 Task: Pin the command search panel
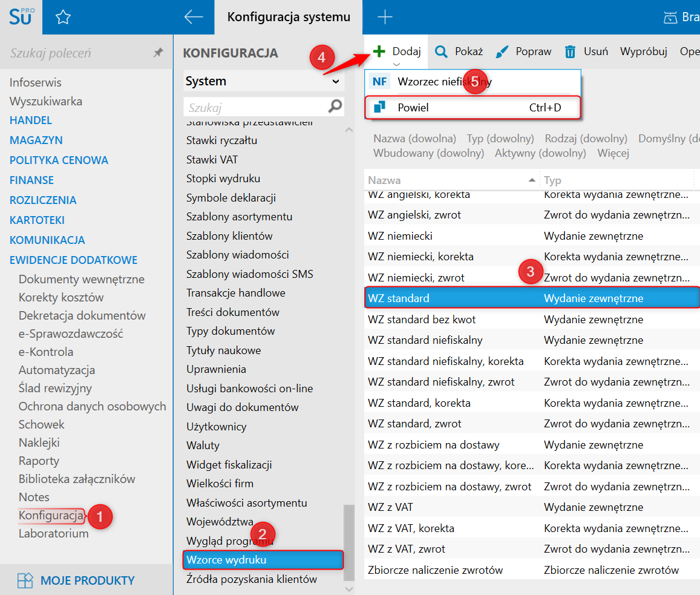pos(158,53)
